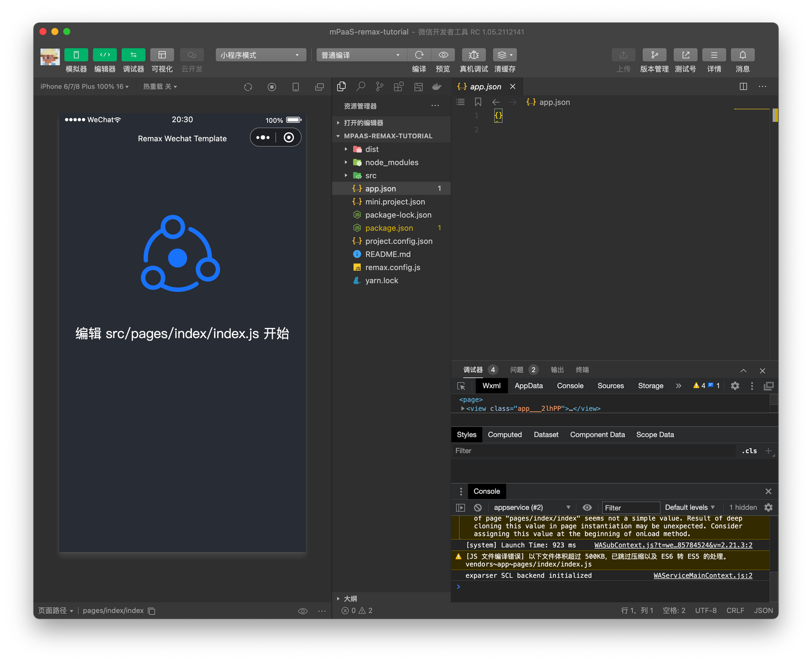The width and height of the screenshot is (812, 663).
Task: Open the Default levels dropdown
Action: 690,508
